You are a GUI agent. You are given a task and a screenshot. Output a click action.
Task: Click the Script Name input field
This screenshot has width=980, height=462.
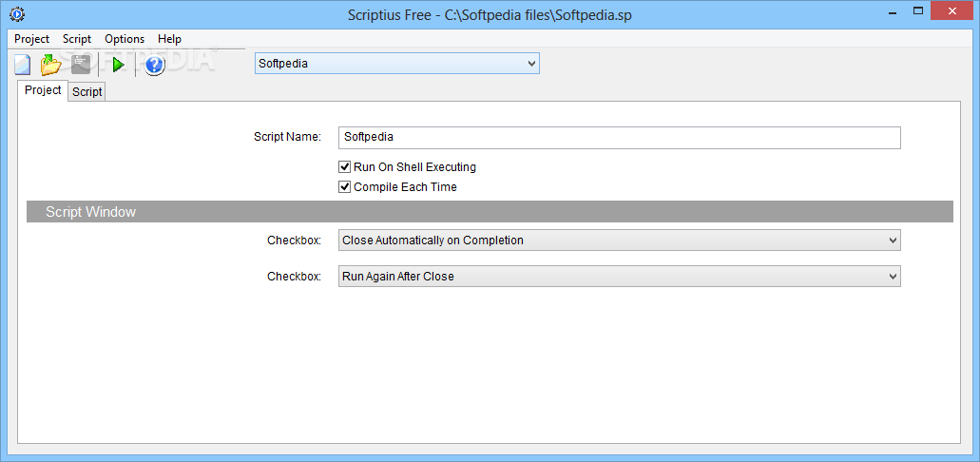click(x=620, y=138)
